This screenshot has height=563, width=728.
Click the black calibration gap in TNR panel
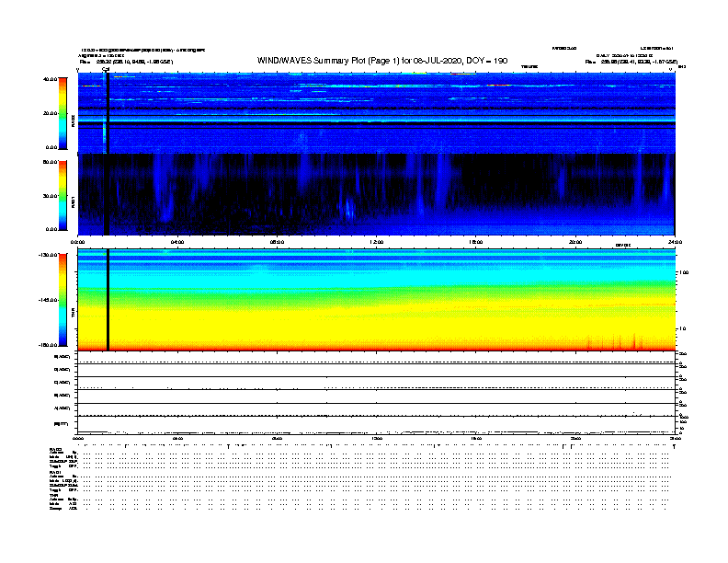[x=108, y=300]
